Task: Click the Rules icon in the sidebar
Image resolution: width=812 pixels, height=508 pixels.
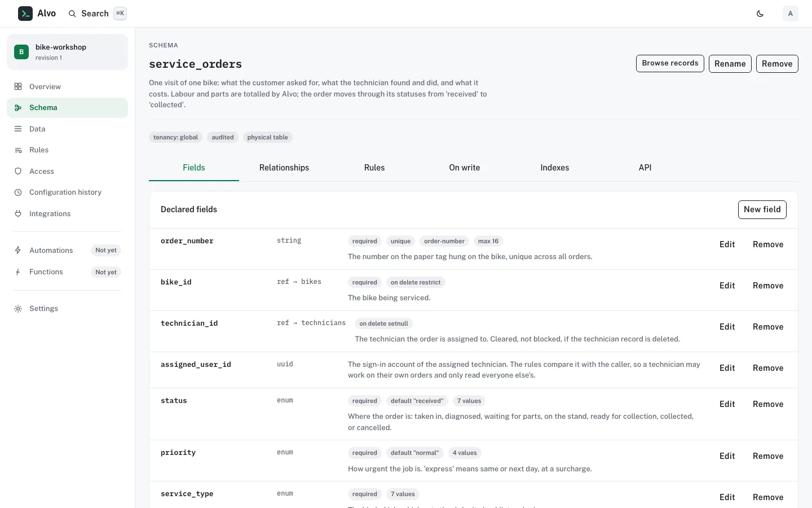Action: coord(18,150)
